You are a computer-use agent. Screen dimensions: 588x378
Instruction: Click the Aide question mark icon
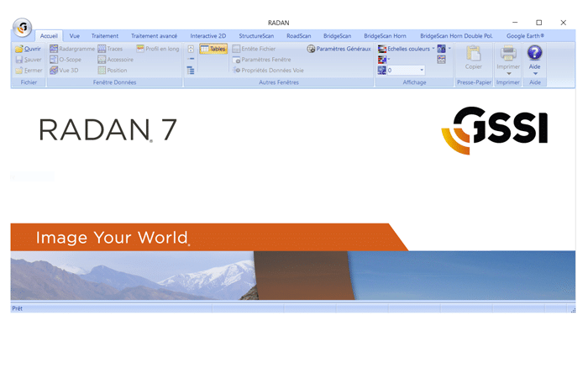point(534,53)
